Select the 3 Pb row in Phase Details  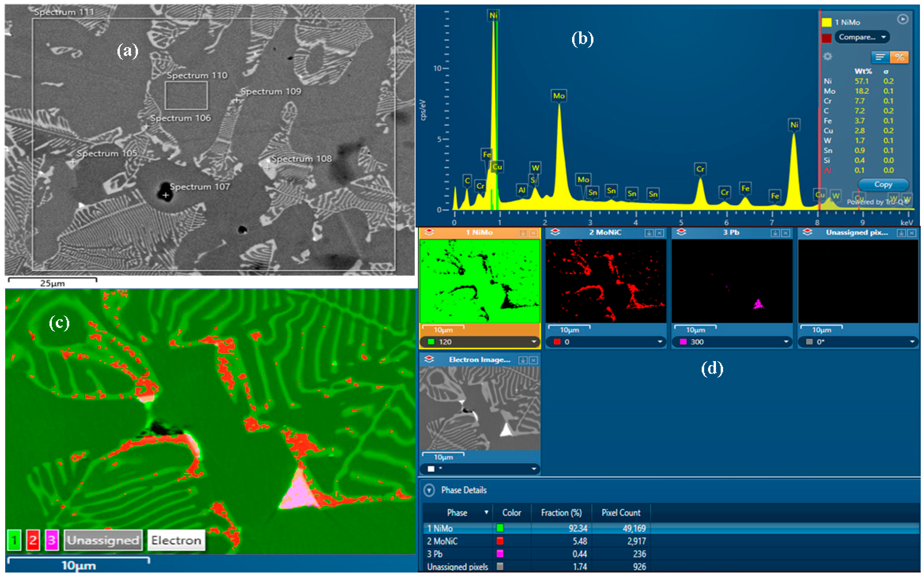(671, 554)
